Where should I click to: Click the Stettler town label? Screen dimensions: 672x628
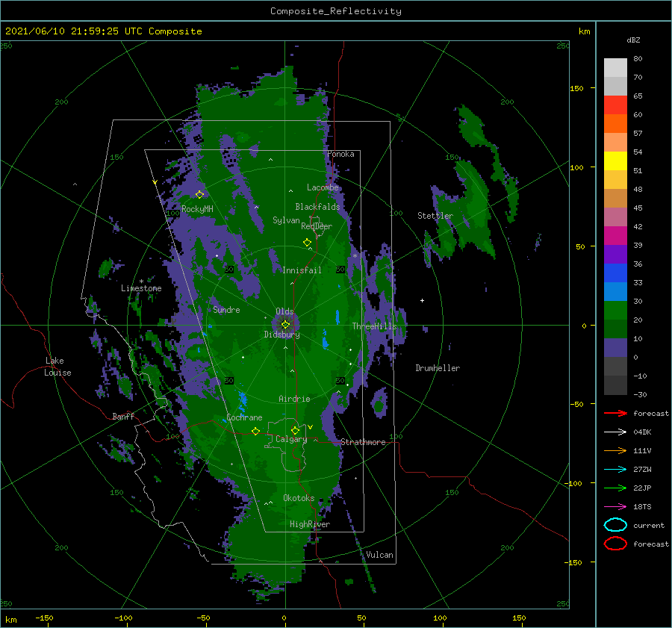pyautogui.click(x=435, y=216)
